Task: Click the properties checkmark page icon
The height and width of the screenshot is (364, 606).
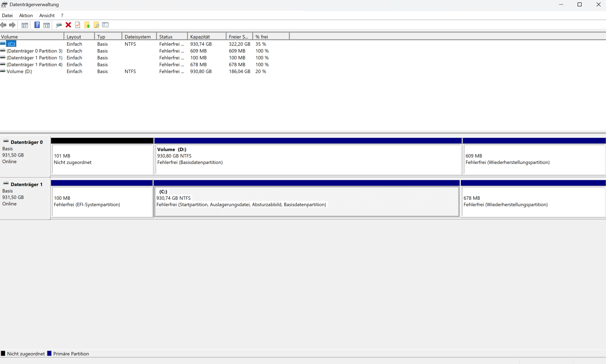Action: pos(78,25)
